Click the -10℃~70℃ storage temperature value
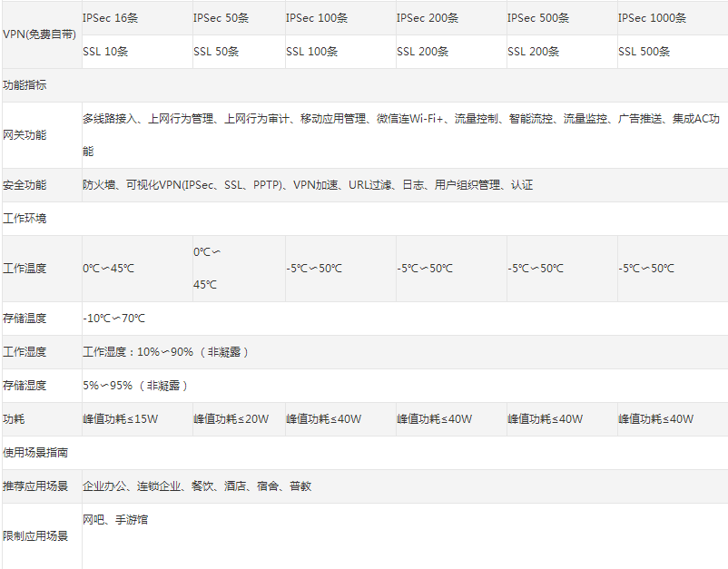Image resolution: width=728 pixels, height=569 pixels. (x=113, y=319)
